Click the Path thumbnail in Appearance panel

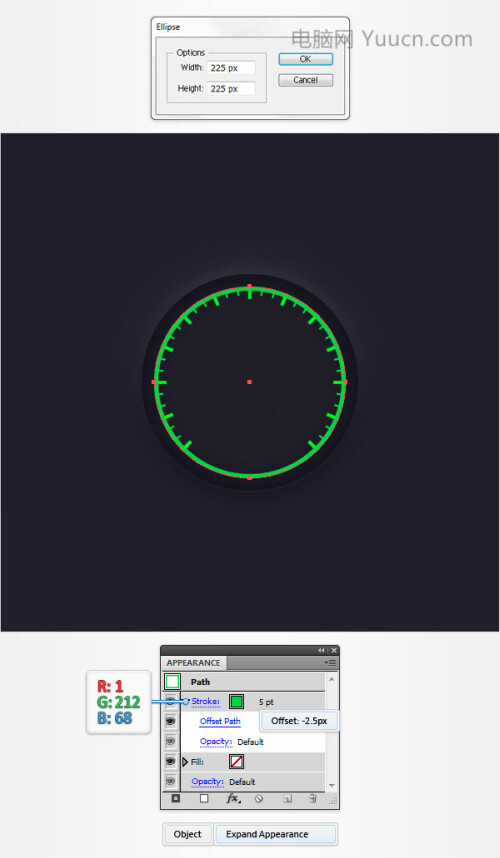172,682
